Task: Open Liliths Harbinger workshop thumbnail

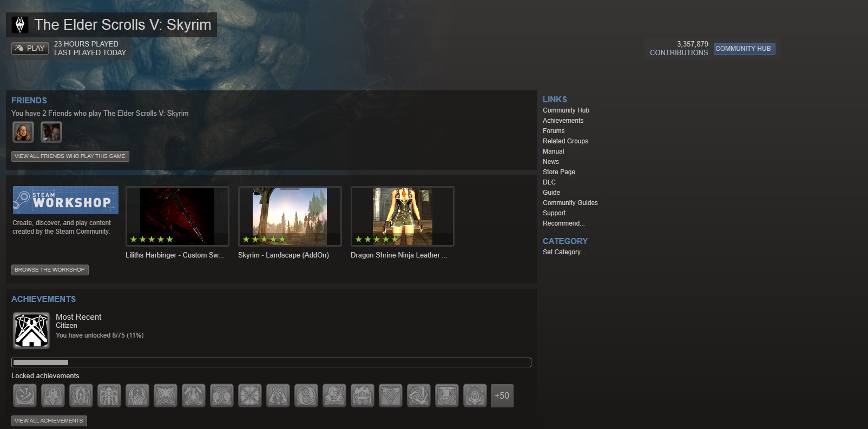Action: point(177,216)
